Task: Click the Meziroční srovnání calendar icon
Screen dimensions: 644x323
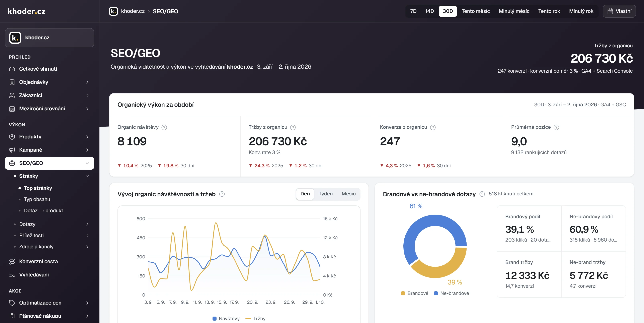Action: 12,109
